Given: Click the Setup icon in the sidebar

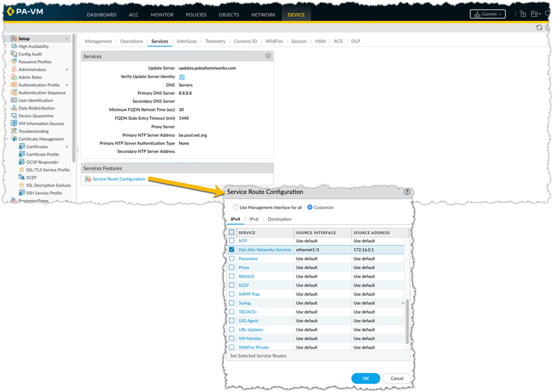Looking at the screenshot, I should pyautogui.click(x=14, y=38).
